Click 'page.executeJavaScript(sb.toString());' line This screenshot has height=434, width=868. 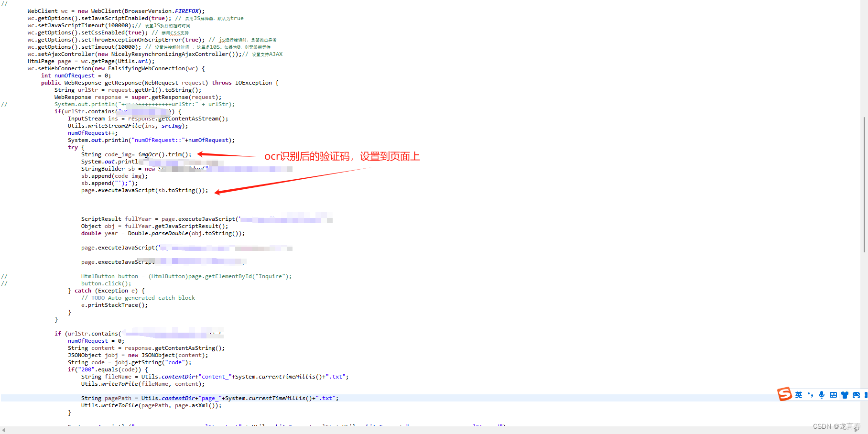coord(145,190)
